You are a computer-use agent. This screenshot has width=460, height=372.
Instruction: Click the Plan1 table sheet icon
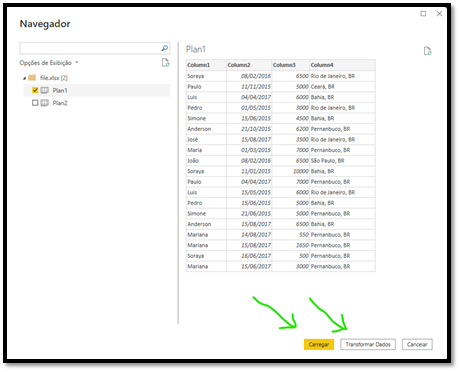click(45, 90)
